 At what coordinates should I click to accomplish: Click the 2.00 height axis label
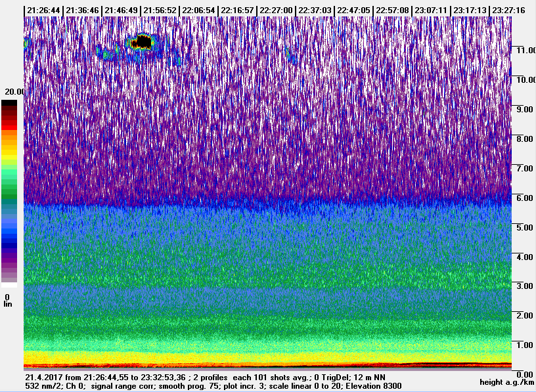(x=524, y=315)
